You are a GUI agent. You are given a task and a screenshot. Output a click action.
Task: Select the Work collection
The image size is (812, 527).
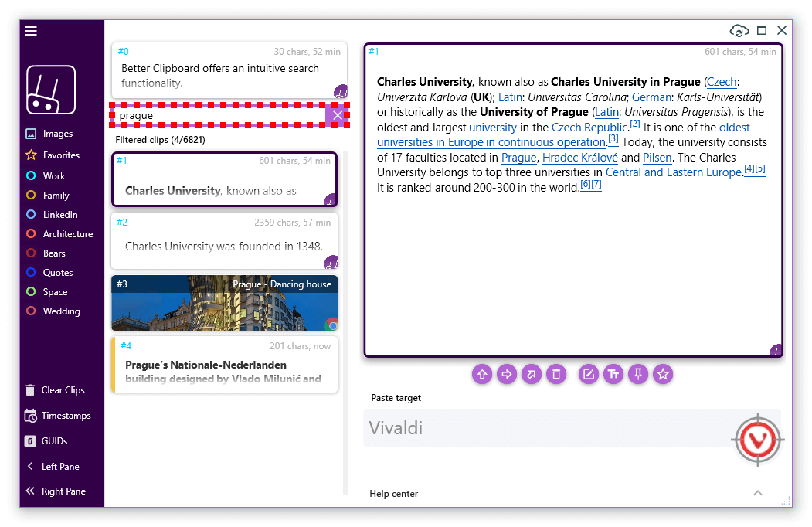(46, 175)
